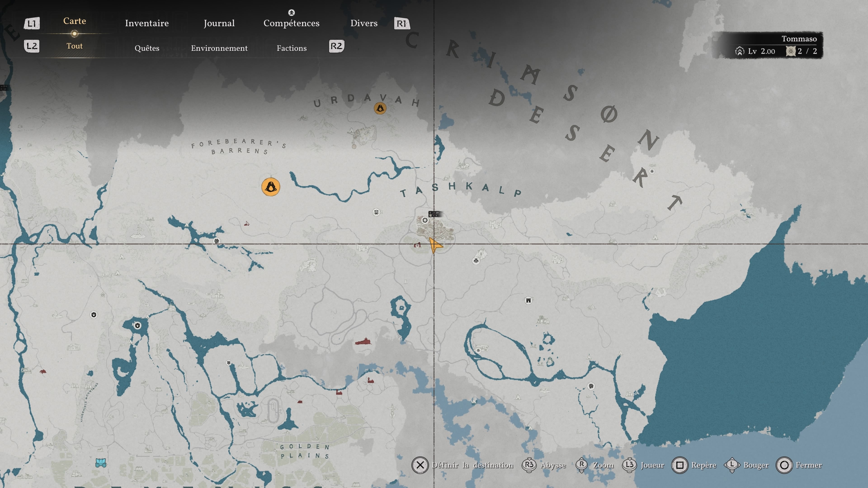Click the Forebearer's Barrens region label

(239, 146)
